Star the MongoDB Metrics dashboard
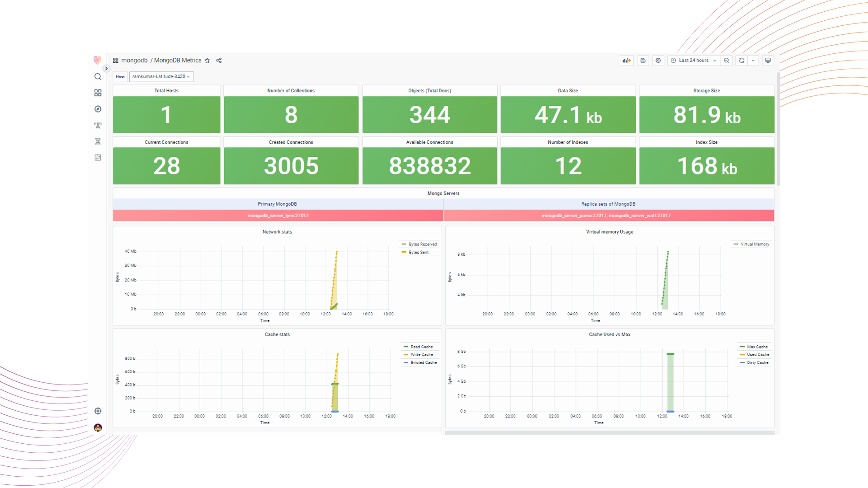The width and height of the screenshot is (868, 488). tap(208, 61)
